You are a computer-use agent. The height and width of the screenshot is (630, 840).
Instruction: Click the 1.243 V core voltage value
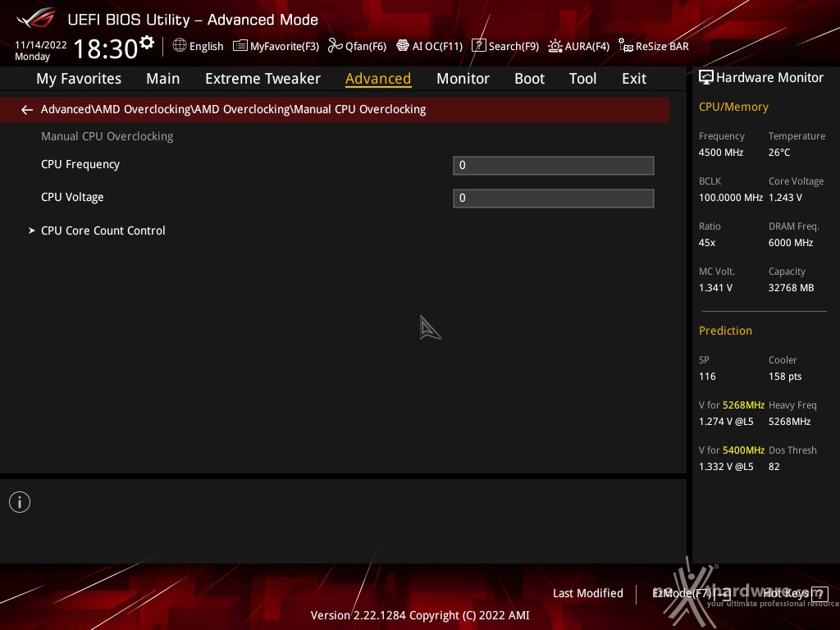pyautogui.click(x=785, y=198)
